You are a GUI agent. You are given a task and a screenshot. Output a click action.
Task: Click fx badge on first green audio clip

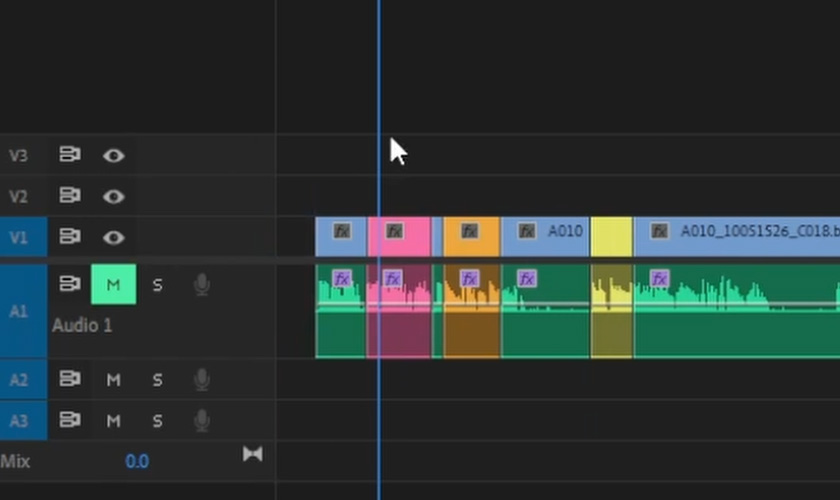click(x=342, y=279)
